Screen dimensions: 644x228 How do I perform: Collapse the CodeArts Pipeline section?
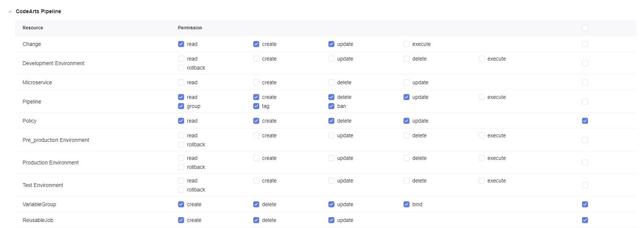(x=10, y=12)
